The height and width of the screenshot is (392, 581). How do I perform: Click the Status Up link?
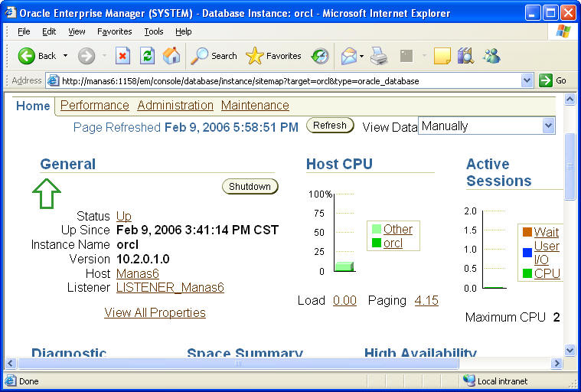(124, 216)
